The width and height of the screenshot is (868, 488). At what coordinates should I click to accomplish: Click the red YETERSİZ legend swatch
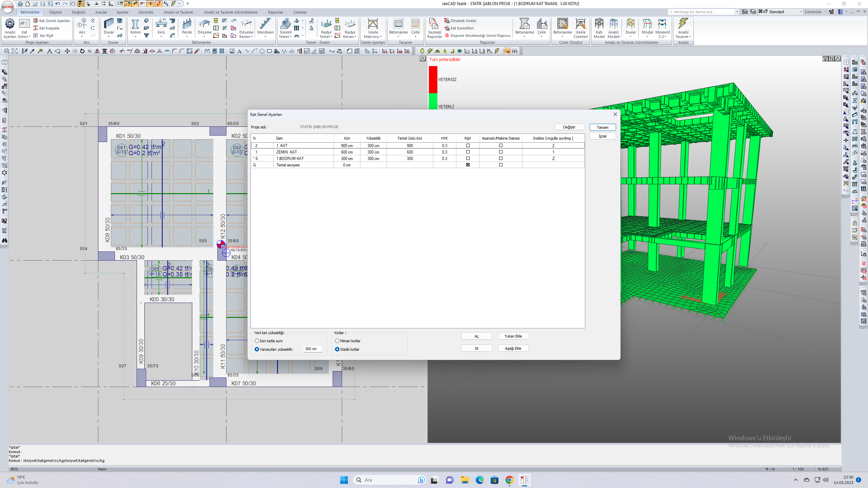[433, 79]
